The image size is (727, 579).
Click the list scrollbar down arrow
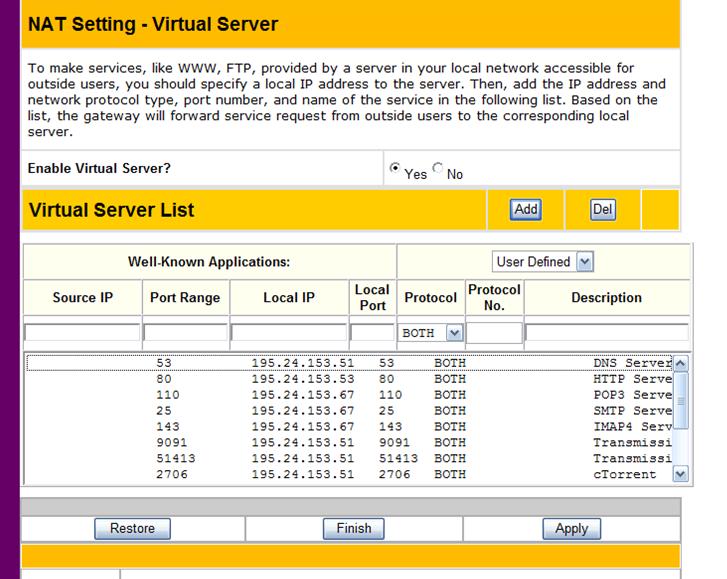pos(680,474)
